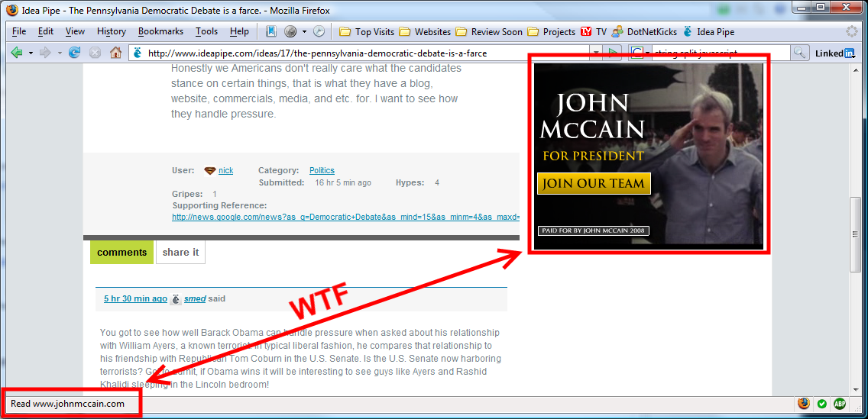Expand the URL bar history dropdown
This screenshot has height=419, width=868.
point(596,53)
